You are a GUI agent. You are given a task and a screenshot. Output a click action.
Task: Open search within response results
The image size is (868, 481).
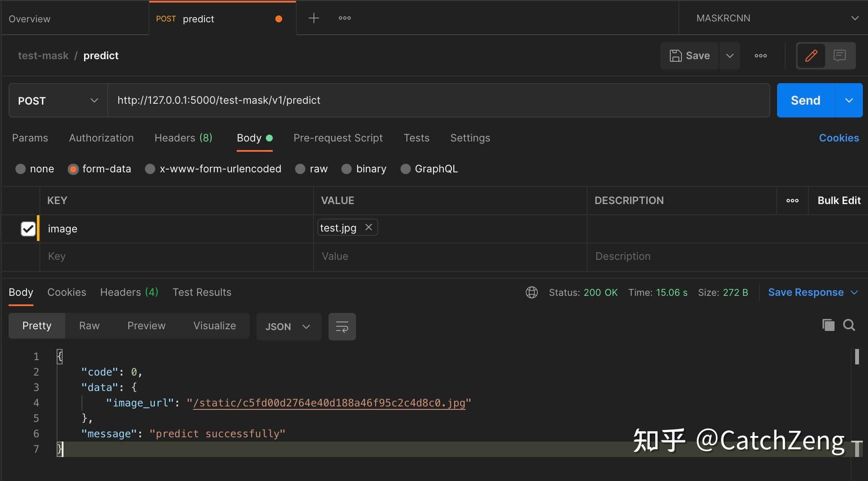(x=850, y=325)
